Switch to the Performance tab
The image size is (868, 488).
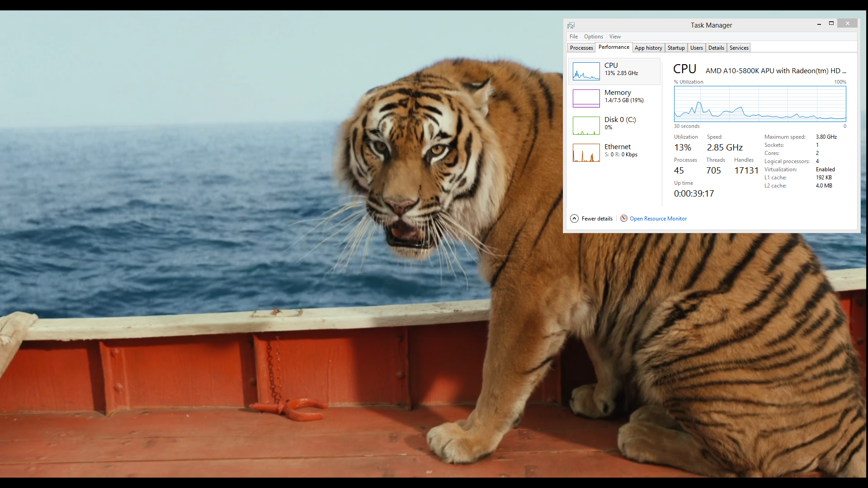(x=614, y=47)
